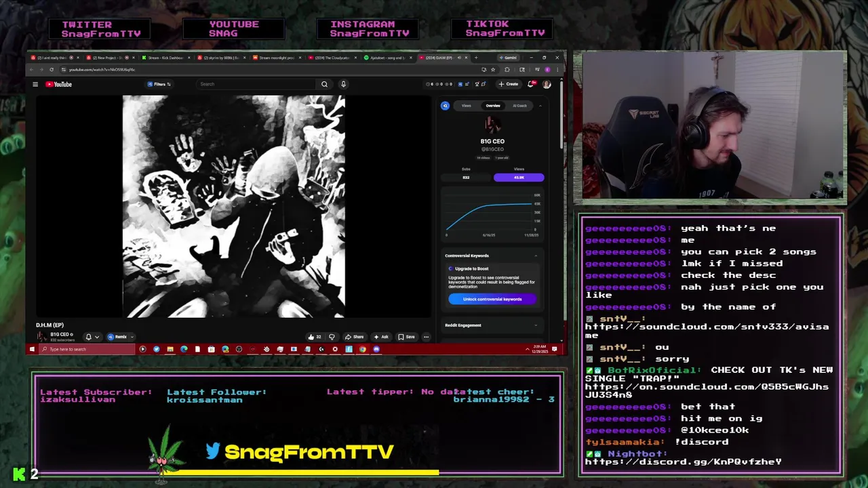Open the YouTube hamburger guide menu
The image size is (868, 488).
[35, 84]
